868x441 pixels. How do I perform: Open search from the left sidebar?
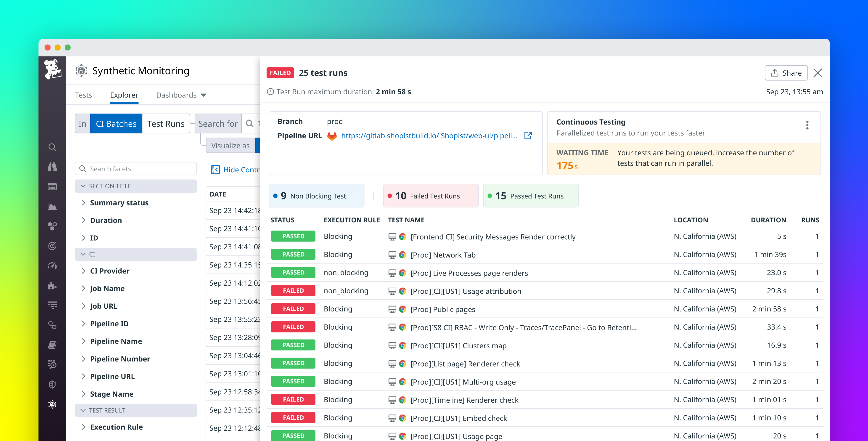(52, 147)
